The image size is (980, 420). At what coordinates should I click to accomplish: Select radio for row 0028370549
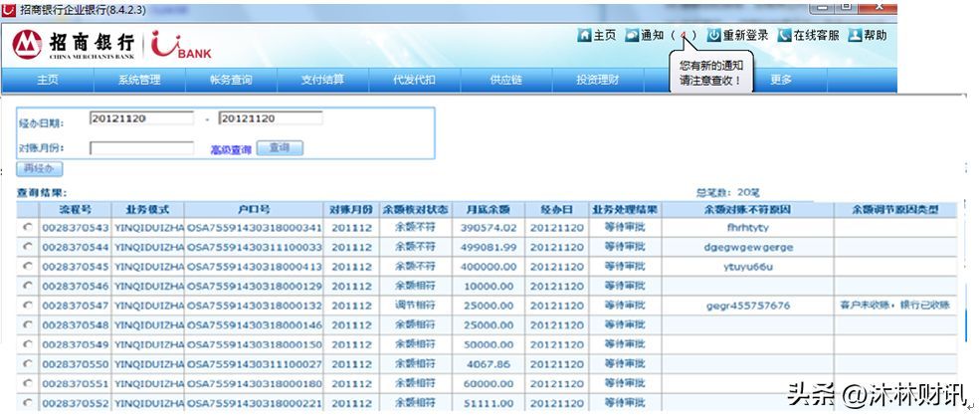pyautogui.click(x=28, y=343)
